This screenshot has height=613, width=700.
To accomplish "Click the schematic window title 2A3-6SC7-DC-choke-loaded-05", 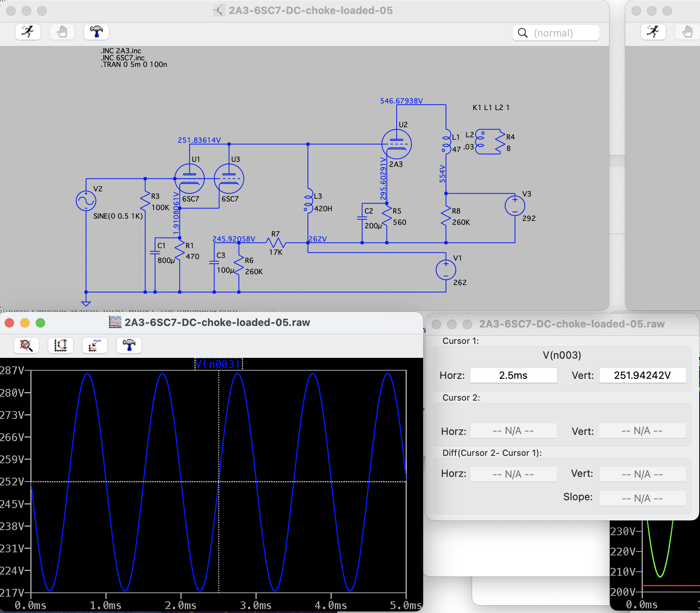I will 310,11.
